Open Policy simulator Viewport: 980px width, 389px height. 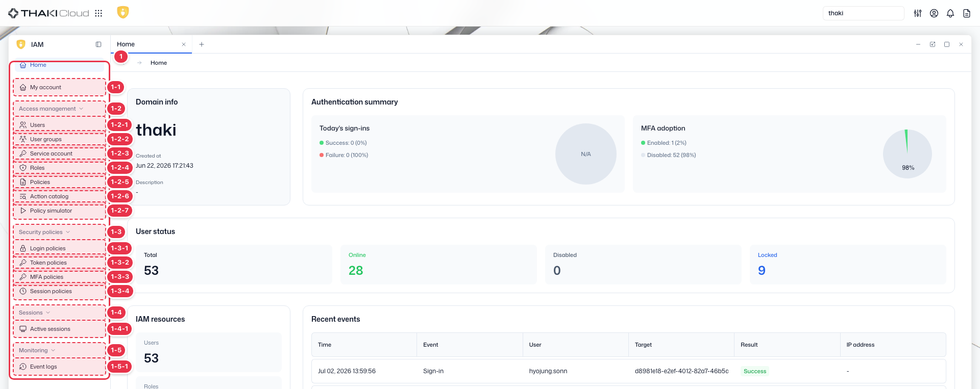(x=59, y=211)
